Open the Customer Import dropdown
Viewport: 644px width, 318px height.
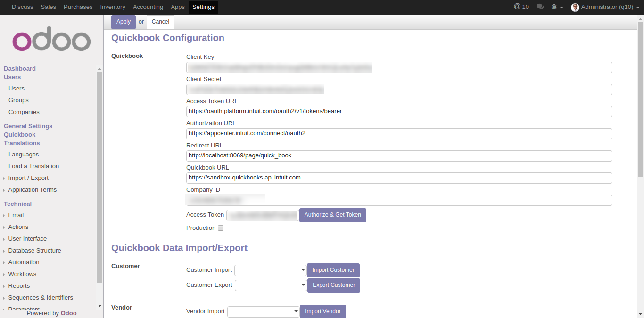(x=271, y=270)
